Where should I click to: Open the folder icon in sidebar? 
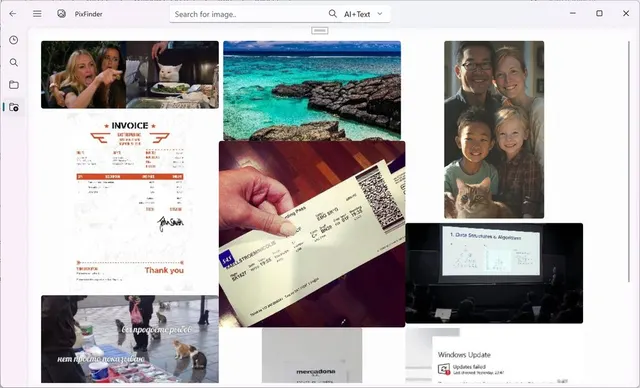pyautogui.click(x=14, y=85)
